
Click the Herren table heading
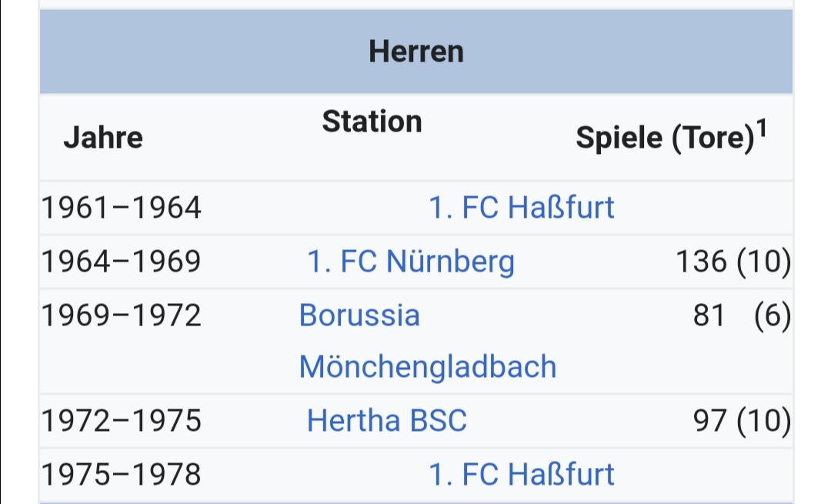click(x=416, y=52)
